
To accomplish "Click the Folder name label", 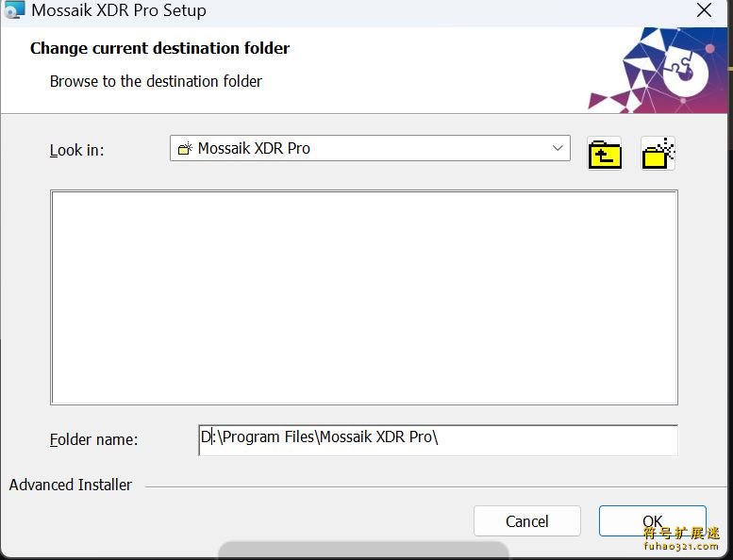I will click(x=93, y=439).
